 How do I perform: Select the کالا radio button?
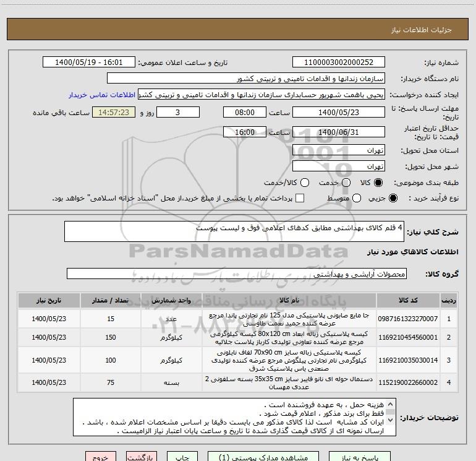[x=378, y=183]
